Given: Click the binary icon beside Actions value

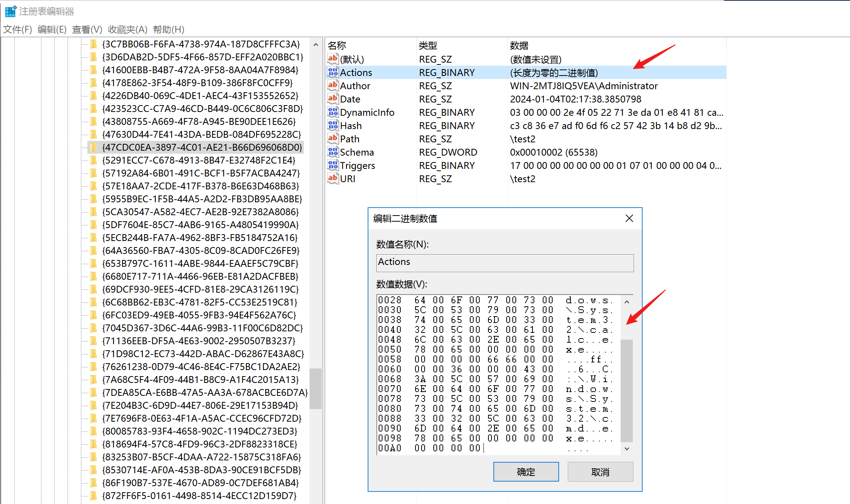Looking at the screenshot, I should pos(333,72).
